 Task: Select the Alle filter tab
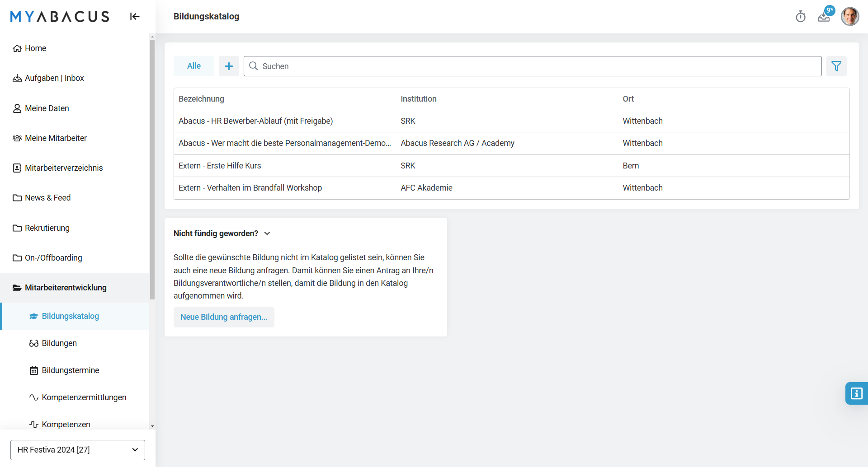tap(194, 66)
